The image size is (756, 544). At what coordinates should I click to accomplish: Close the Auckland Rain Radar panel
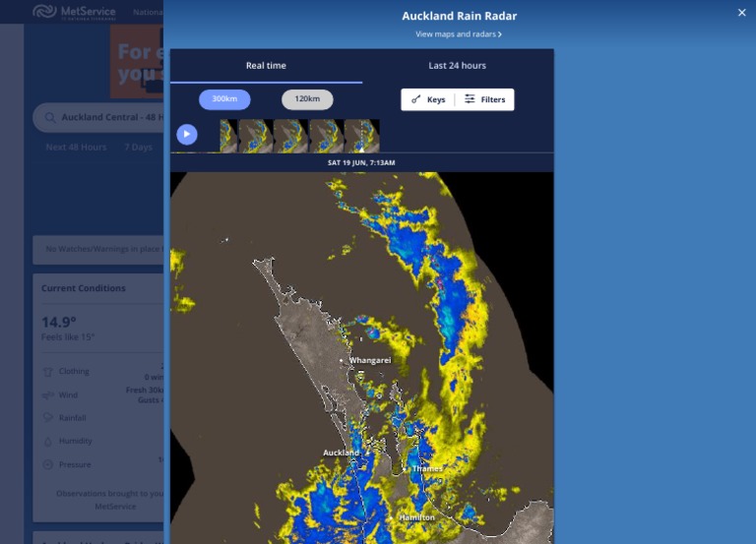coord(741,13)
